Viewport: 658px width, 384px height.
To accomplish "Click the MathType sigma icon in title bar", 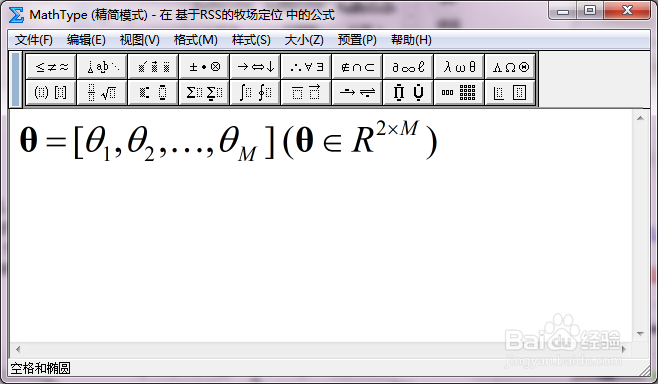I will [x=16, y=15].
